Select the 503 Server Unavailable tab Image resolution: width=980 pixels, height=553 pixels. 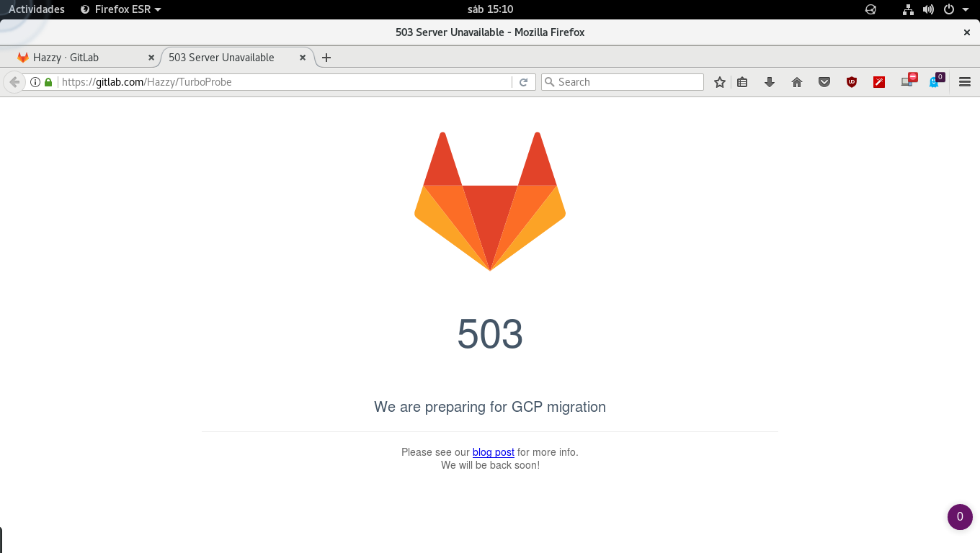point(238,58)
